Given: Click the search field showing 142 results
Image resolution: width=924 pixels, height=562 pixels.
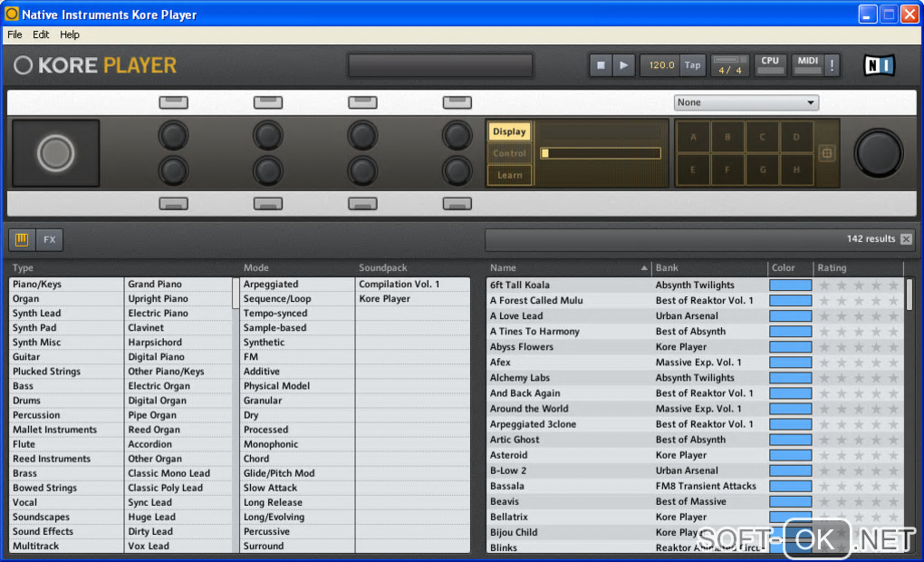Looking at the screenshot, I should pyautogui.click(x=699, y=239).
